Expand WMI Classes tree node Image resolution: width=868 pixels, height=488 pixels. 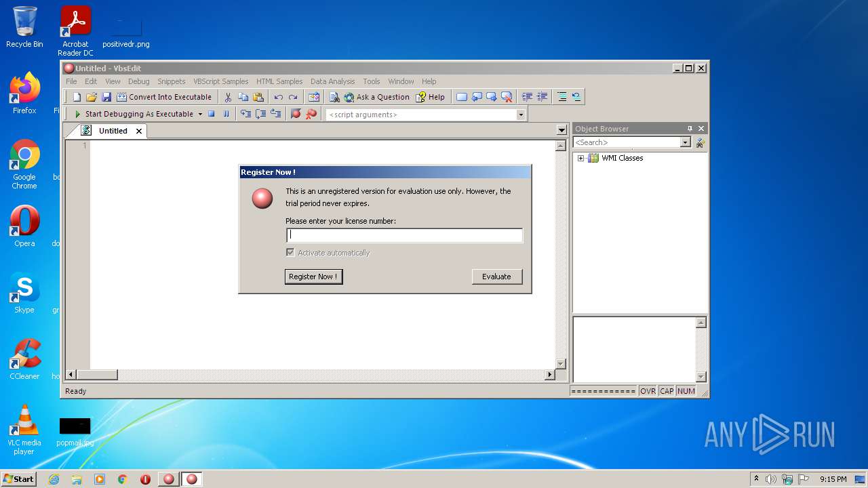tap(580, 158)
